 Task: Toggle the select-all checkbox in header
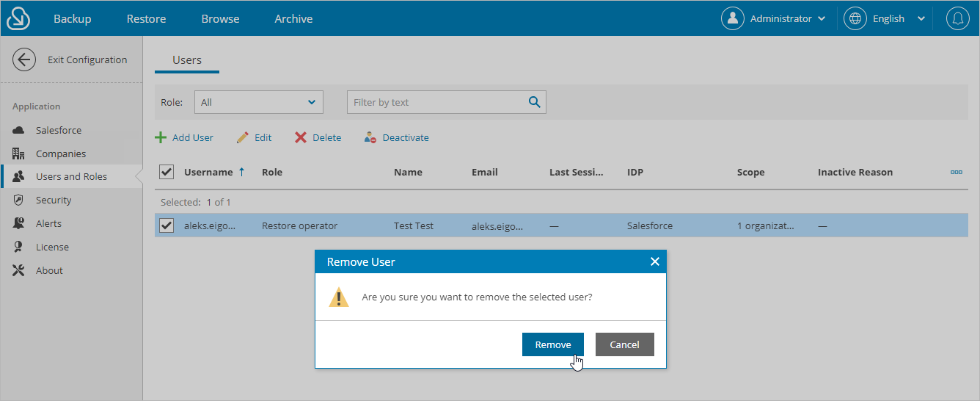tap(167, 172)
